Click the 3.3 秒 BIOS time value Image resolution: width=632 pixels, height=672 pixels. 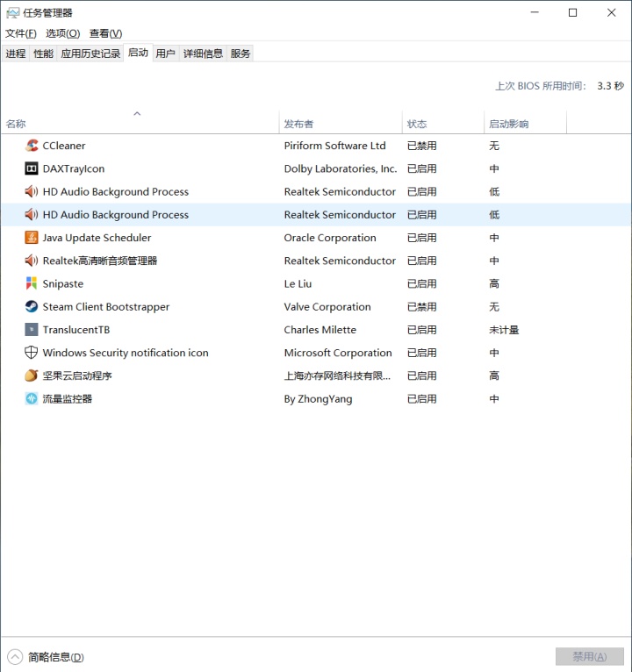[x=611, y=86]
